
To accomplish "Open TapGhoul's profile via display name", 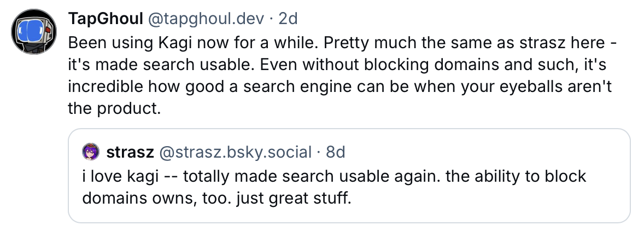I will pyautogui.click(x=104, y=19).
